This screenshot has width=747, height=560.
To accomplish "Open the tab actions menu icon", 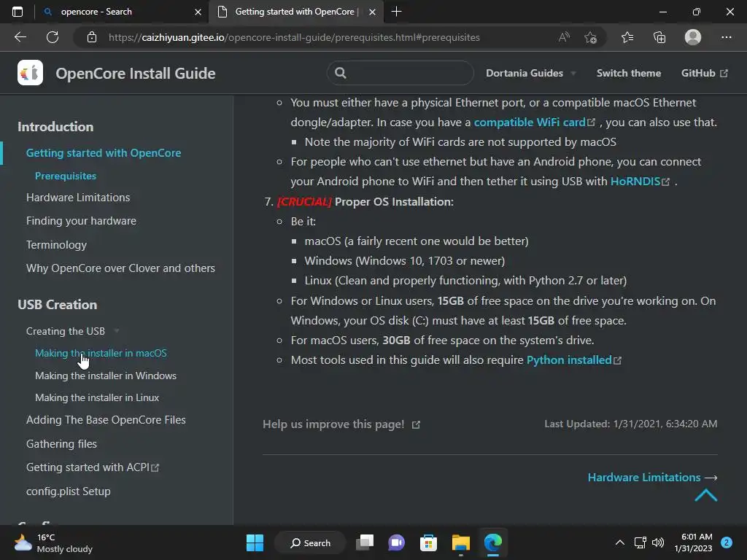I will click(x=18, y=12).
